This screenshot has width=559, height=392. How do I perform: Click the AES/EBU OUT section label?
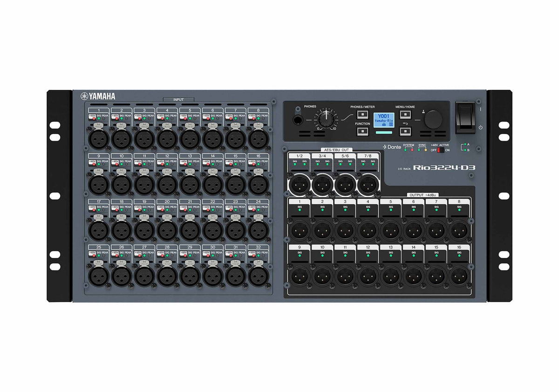(337, 150)
